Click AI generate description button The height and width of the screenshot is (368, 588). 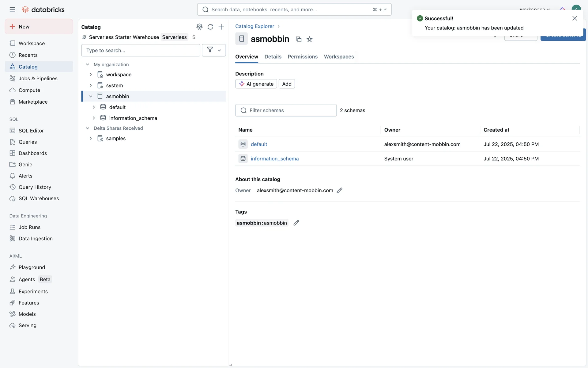tap(256, 84)
